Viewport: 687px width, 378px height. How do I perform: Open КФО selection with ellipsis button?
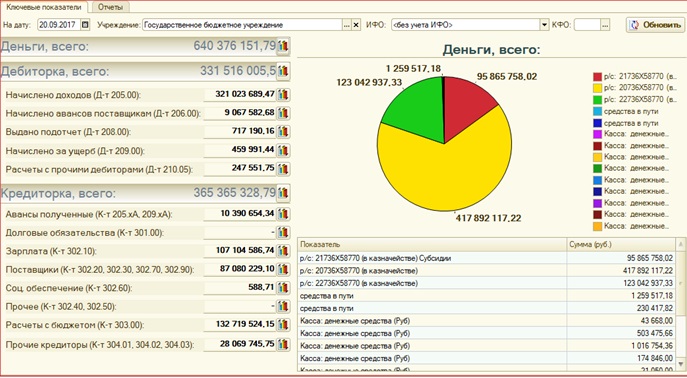point(605,25)
